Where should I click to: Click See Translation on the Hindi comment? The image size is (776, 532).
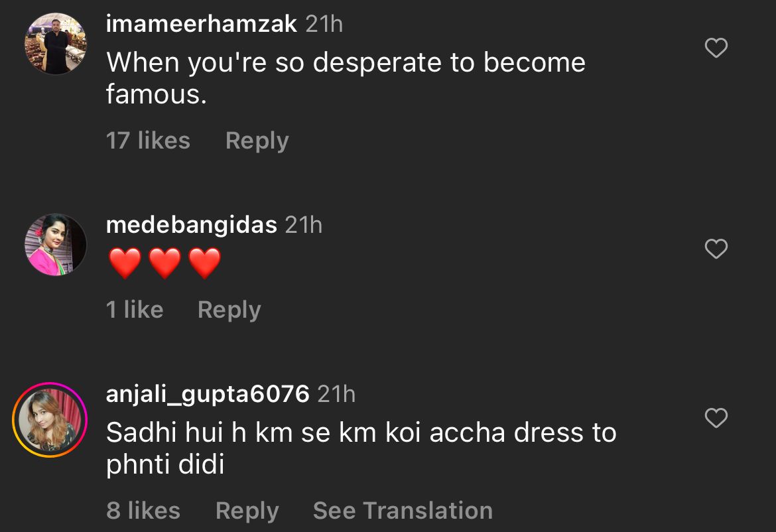[403, 511]
